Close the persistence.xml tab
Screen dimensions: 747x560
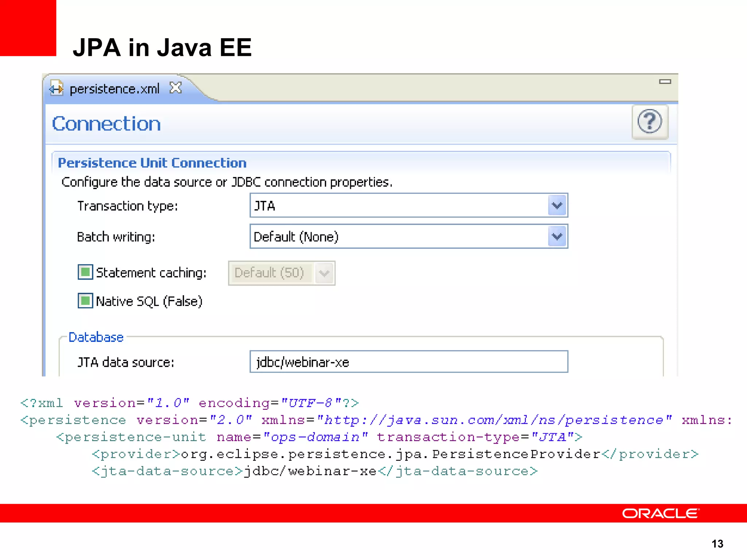tap(175, 88)
